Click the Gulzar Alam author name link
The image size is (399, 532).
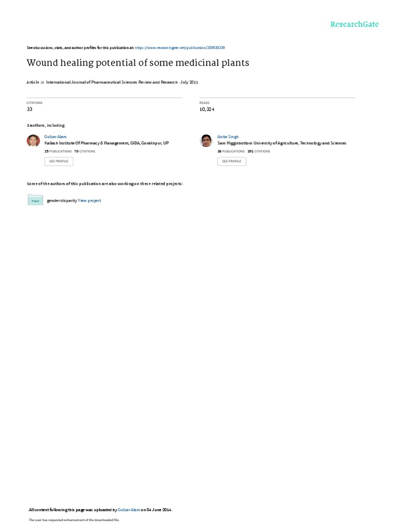click(x=55, y=137)
